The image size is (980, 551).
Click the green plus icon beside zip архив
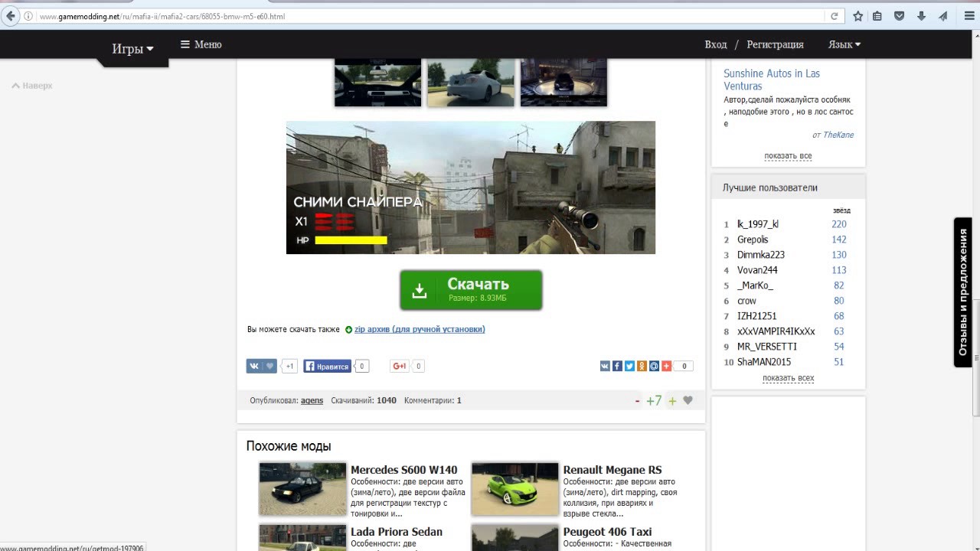pyautogui.click(x=348, y=330)
